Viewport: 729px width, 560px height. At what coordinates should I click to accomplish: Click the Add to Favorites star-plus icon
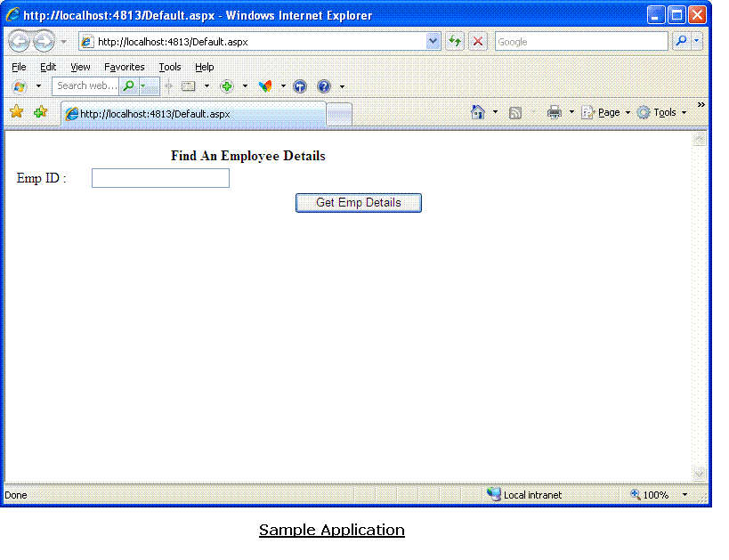40,111
